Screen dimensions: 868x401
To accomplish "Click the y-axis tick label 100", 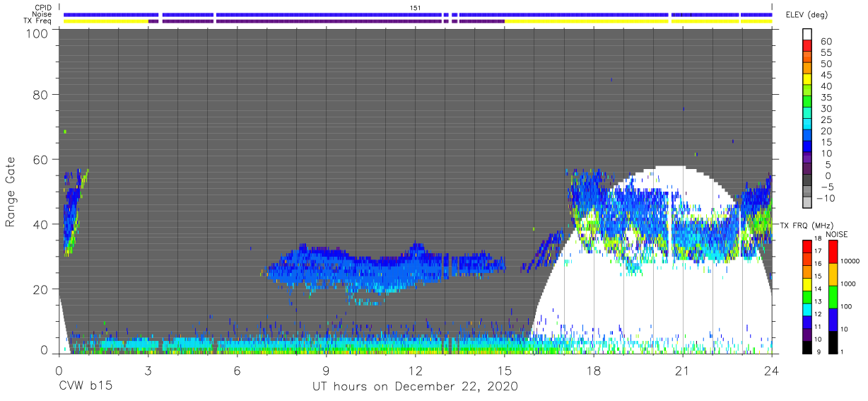I will (37, 33).
